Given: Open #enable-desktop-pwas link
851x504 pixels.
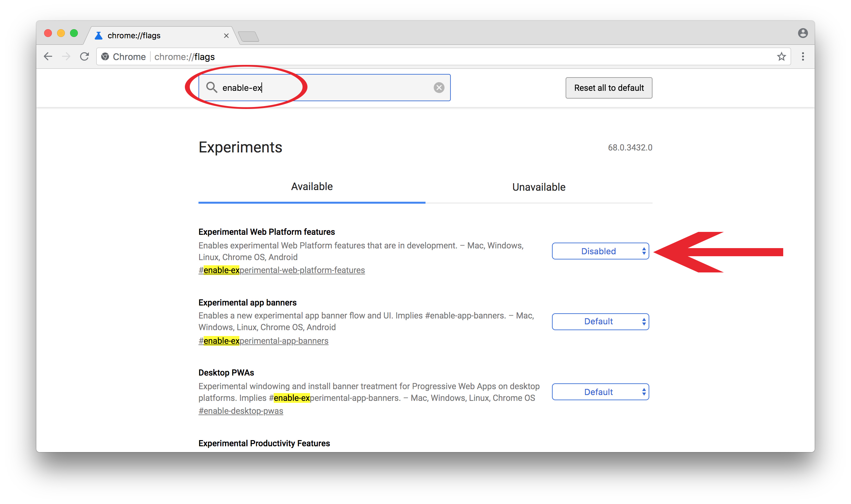Looking at the screenshot, I should tap(240, 411).
